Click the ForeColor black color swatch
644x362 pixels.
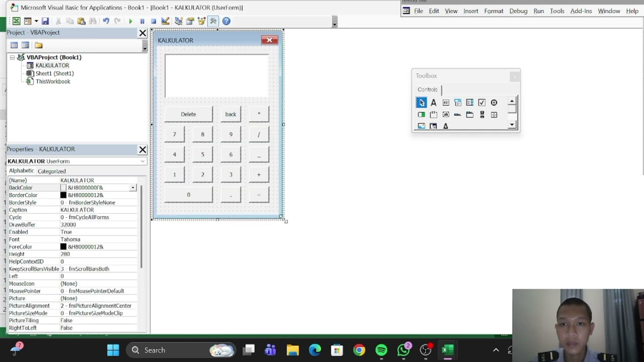coord(63,247)
